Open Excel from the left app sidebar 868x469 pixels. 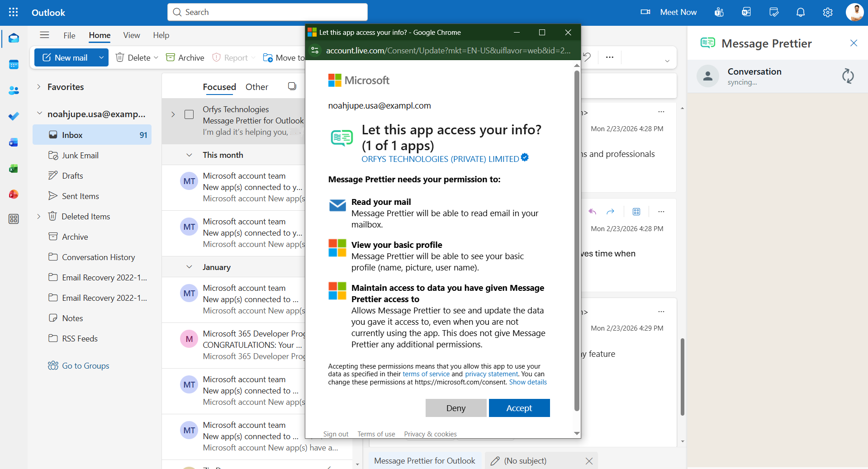[14, 168]
